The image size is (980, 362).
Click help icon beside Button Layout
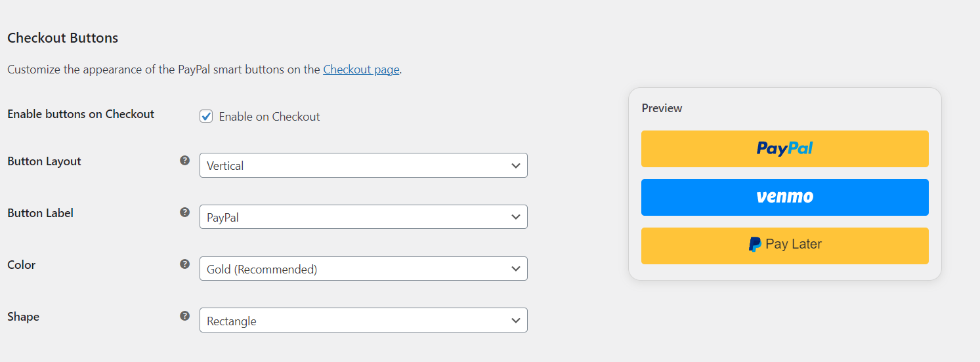point(185,160)
